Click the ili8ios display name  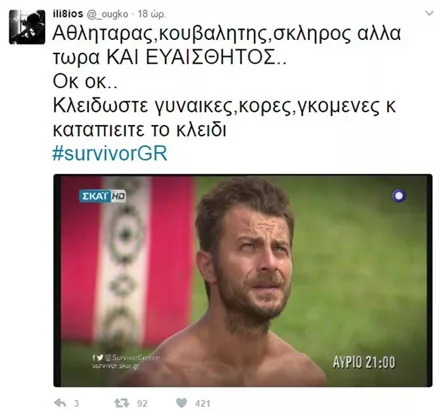(68, 14)
